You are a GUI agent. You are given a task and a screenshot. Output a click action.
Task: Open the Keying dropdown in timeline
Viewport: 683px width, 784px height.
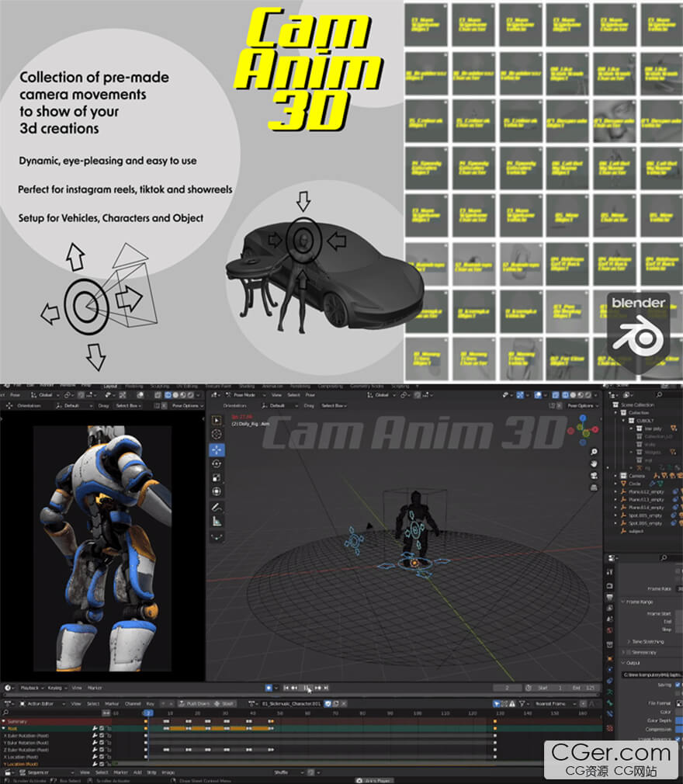[x=57, y=688]
